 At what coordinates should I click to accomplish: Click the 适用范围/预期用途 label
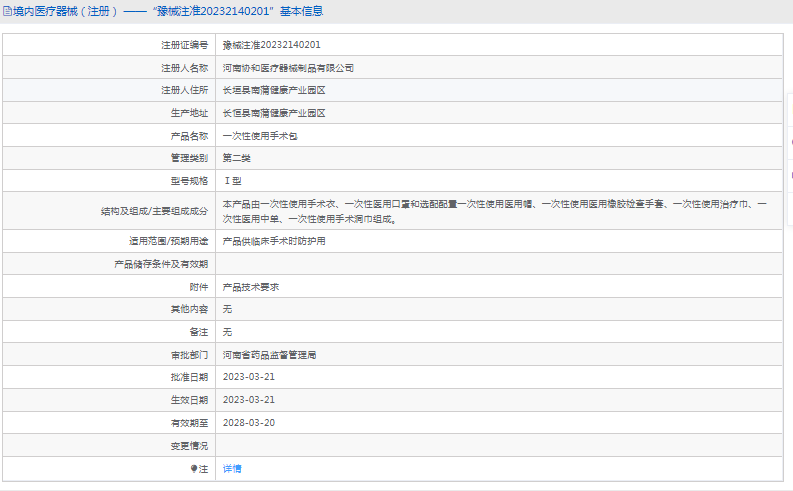coord(168,241)
